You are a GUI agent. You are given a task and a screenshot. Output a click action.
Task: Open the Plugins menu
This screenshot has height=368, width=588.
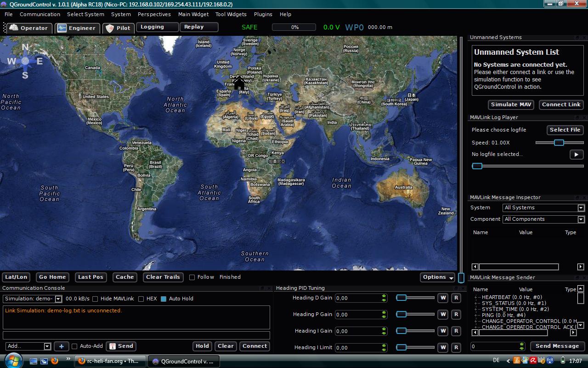263,14
